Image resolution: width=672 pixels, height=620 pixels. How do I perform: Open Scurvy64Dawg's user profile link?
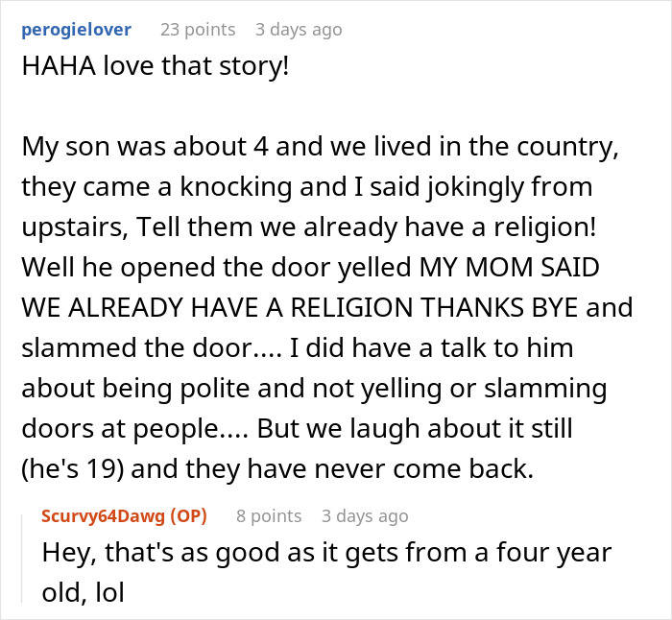point(102,515)
